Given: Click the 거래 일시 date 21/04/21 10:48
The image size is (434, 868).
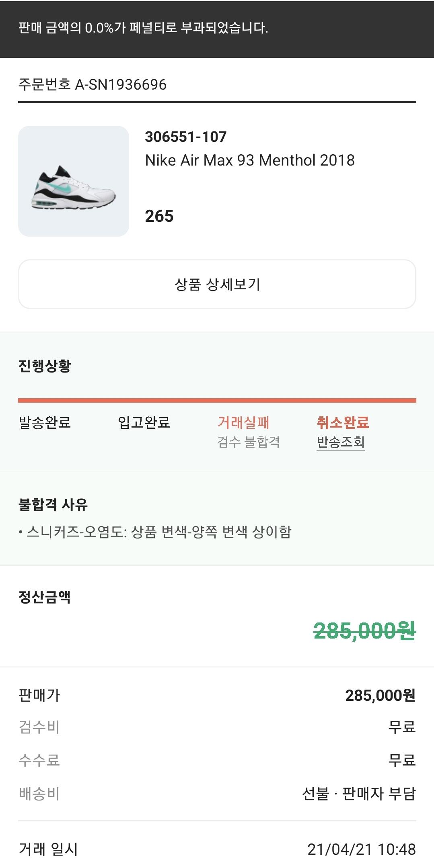Looking at the screenshot, I should pyautogui.click(x=361, y=850).
